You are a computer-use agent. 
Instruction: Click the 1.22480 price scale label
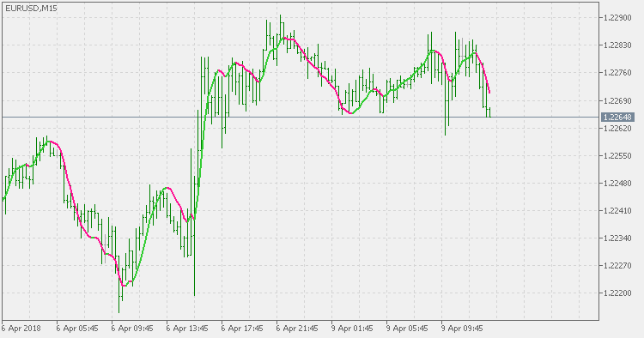pos(617,184)
